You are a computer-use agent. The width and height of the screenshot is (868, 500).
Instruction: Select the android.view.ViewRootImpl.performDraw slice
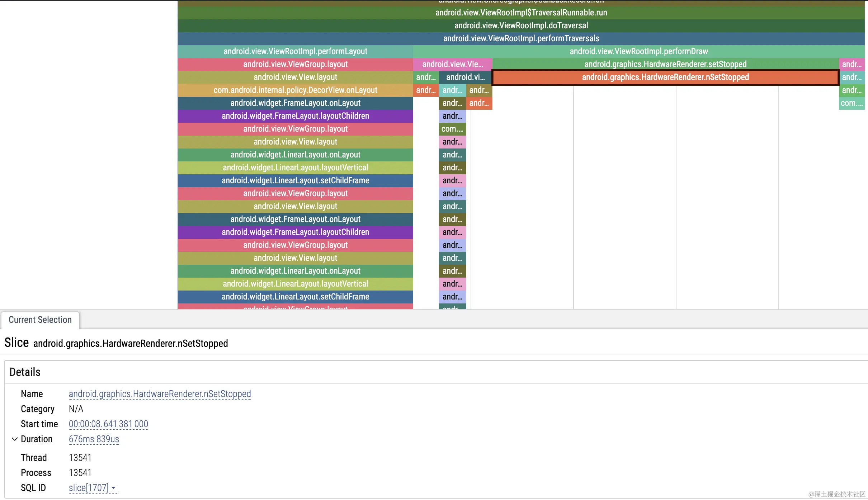click(x=638, y=51)
